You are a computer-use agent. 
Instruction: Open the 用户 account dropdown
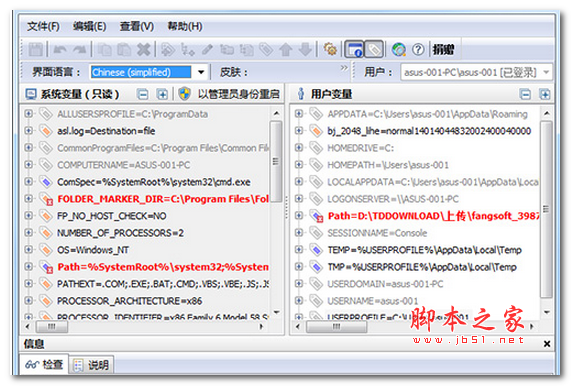pos(546,72)
